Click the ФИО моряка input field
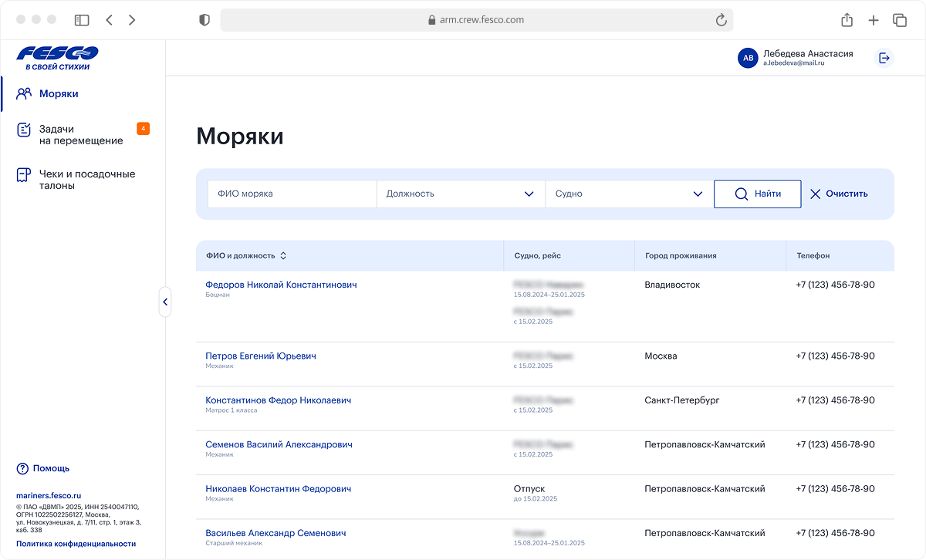926x560 pixels. tap(292, 194)
